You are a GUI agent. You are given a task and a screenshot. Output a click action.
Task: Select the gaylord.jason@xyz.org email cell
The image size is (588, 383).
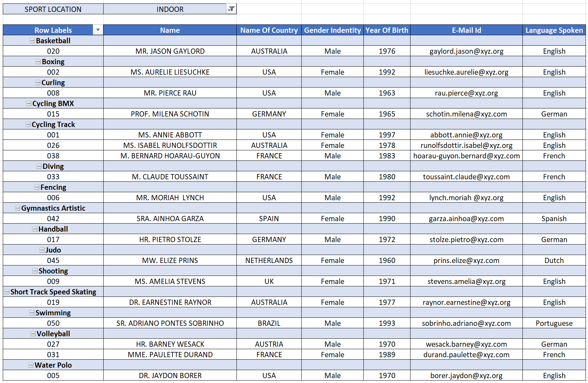[x=466, y=51]
